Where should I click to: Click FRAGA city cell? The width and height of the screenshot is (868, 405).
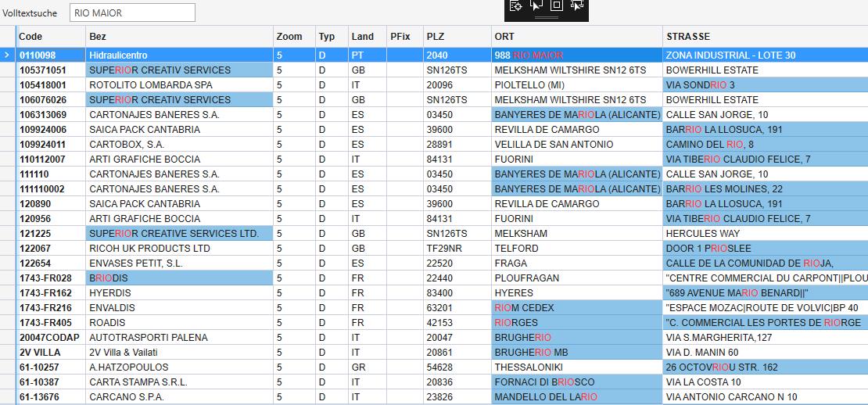tap(577, 263)
